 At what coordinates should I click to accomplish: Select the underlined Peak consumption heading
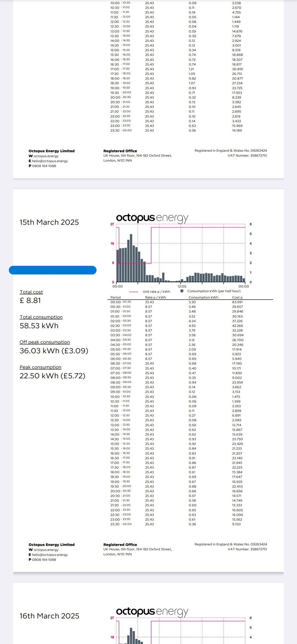coord(40,367)
